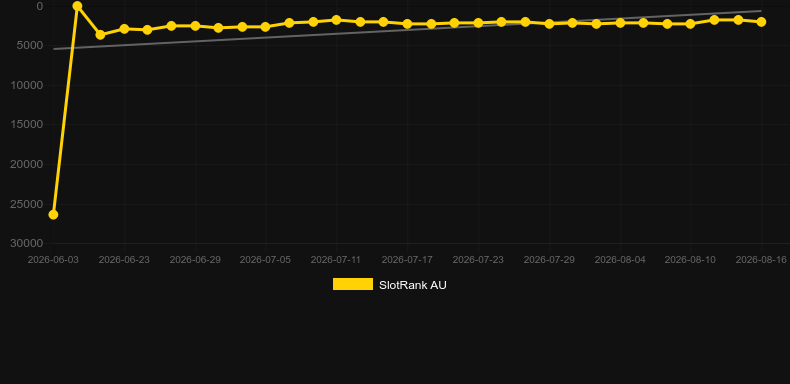Screen dimensions: 790x384
Task: Click the SlotRank AU legend label
Action: [x=413, y=285]
